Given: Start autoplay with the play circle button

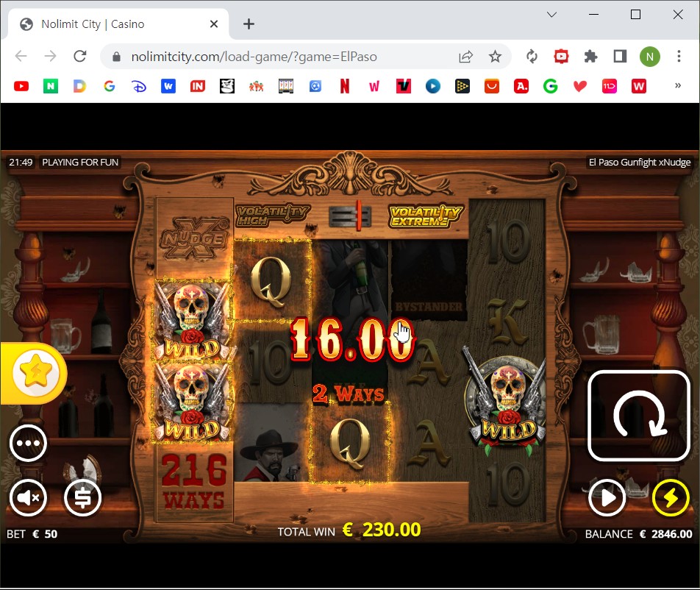Looking at the screenshot, I should click(x=607, y=497).
